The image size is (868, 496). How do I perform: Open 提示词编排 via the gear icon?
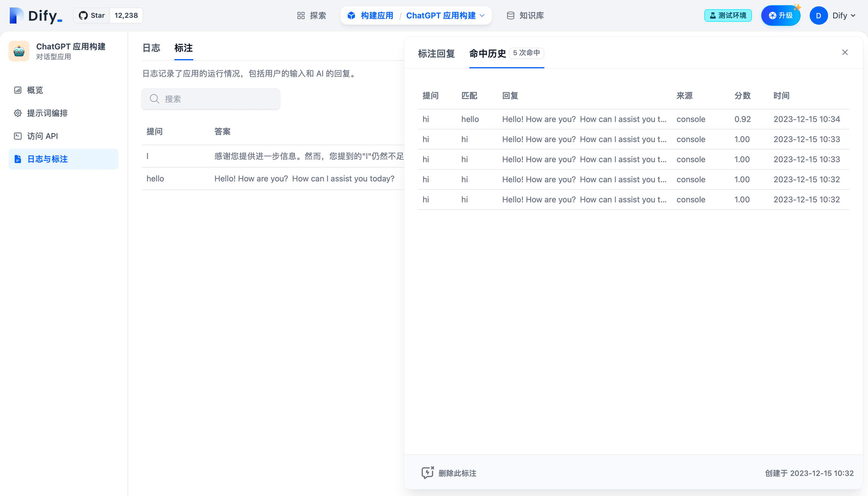click(x=18, y=113)
